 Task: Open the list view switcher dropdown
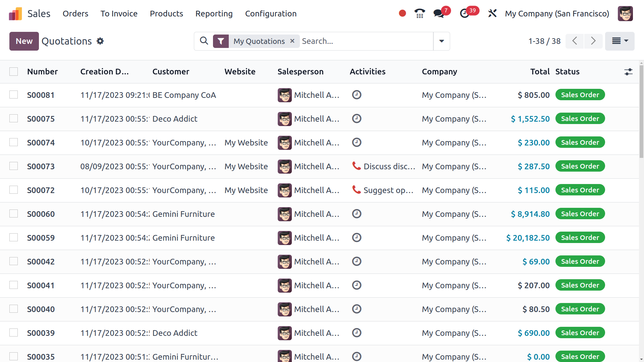[620, 41]
